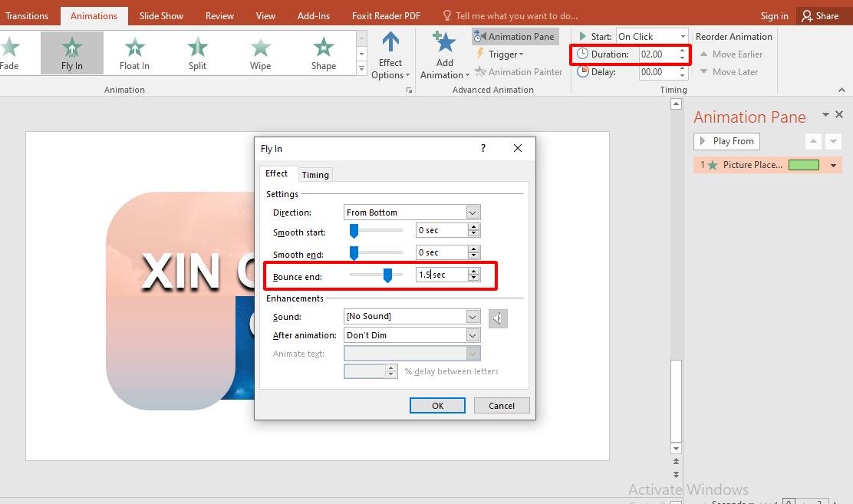Open the After animation dropdown

tap(473, 335)
